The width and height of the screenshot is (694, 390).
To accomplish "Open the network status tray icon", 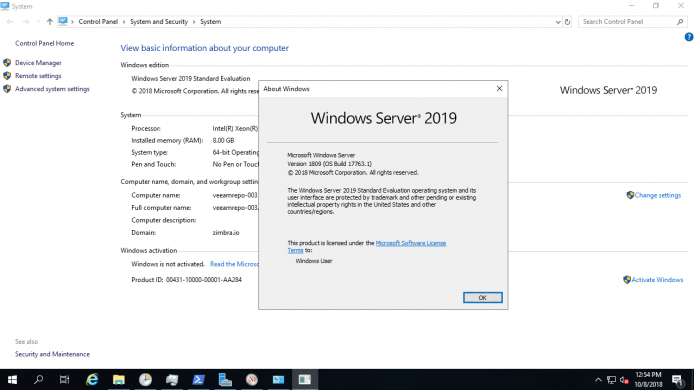I will [x=612, y=380].
